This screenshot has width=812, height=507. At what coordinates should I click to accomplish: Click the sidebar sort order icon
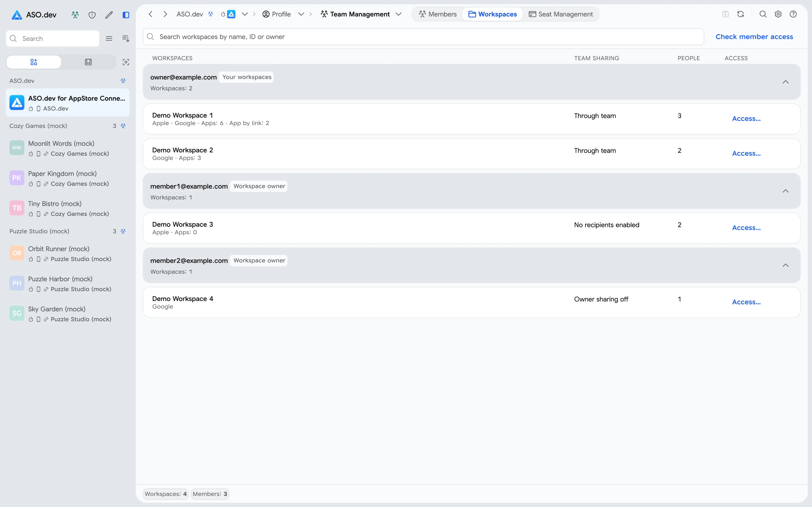click(126, 39)
